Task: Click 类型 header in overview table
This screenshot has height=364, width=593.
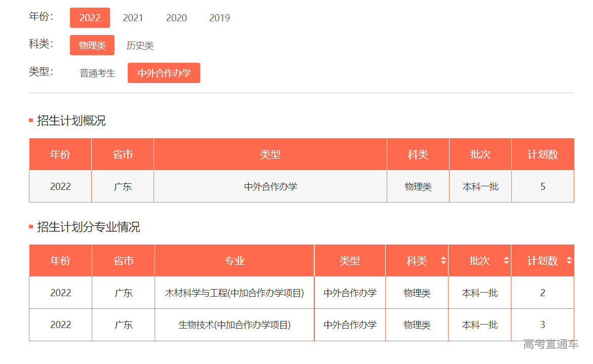Action: click(270, 154)
